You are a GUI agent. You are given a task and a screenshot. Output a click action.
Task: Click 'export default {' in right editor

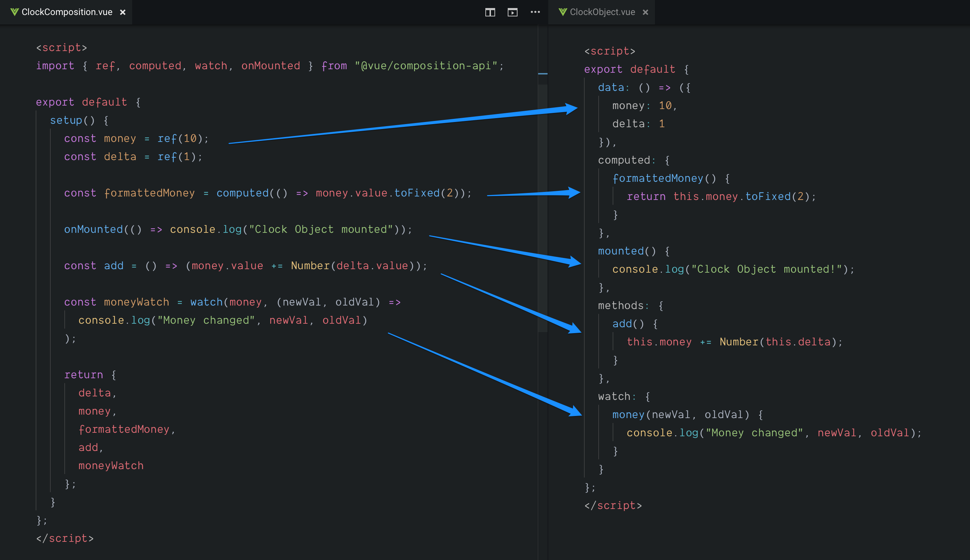click(x=636, y=69)
